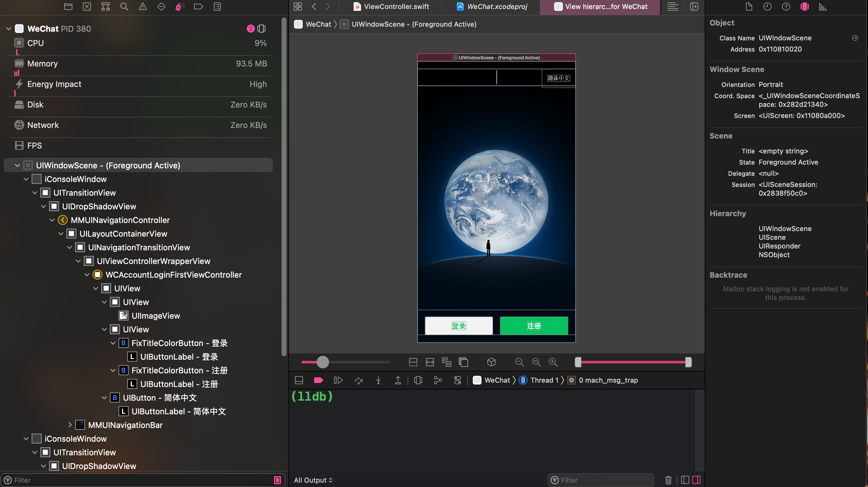
Task: Click the green 注册 button in canvas
Action: tap(534, 325)
